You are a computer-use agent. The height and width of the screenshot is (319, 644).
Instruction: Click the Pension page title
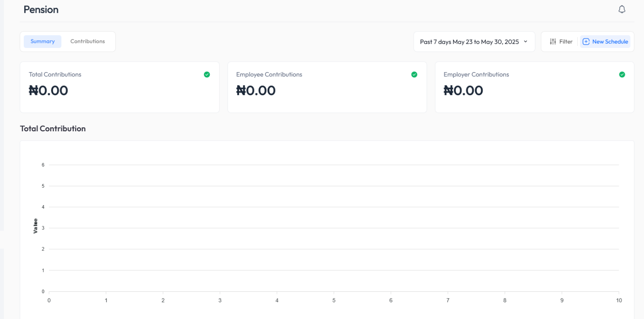(x=41, y=10)
